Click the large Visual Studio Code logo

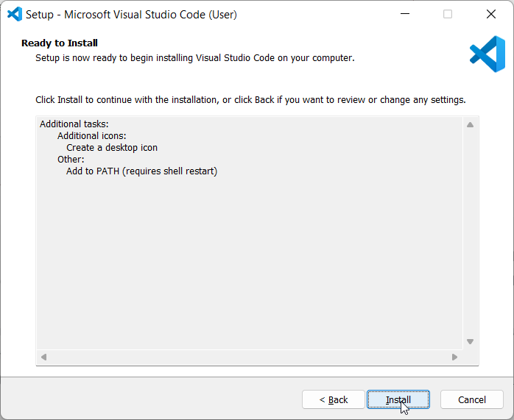point(487,54)
